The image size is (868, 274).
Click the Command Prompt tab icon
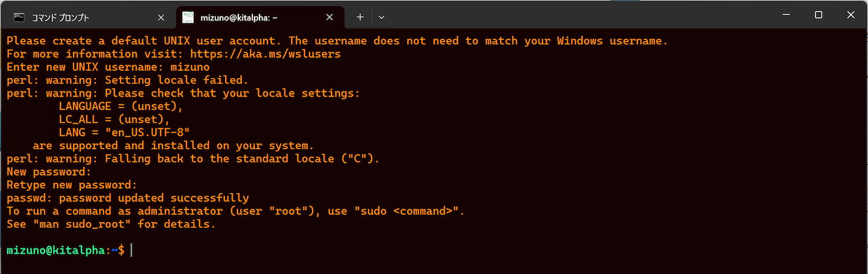point(19,17)
